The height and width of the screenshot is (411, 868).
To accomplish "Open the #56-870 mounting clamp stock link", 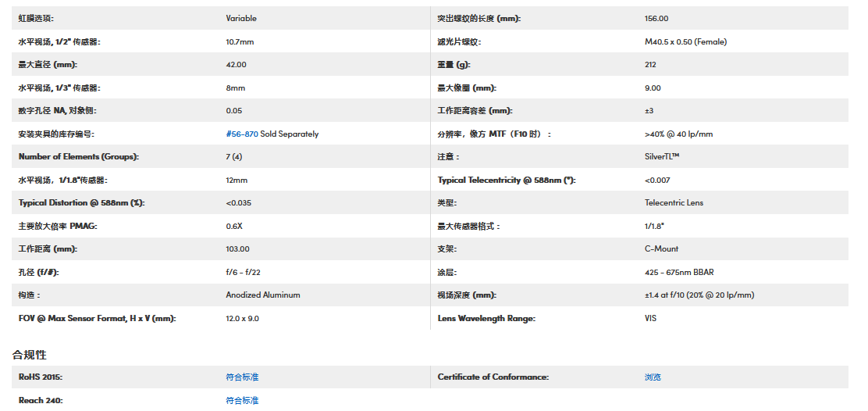I will tap(242, 134).
